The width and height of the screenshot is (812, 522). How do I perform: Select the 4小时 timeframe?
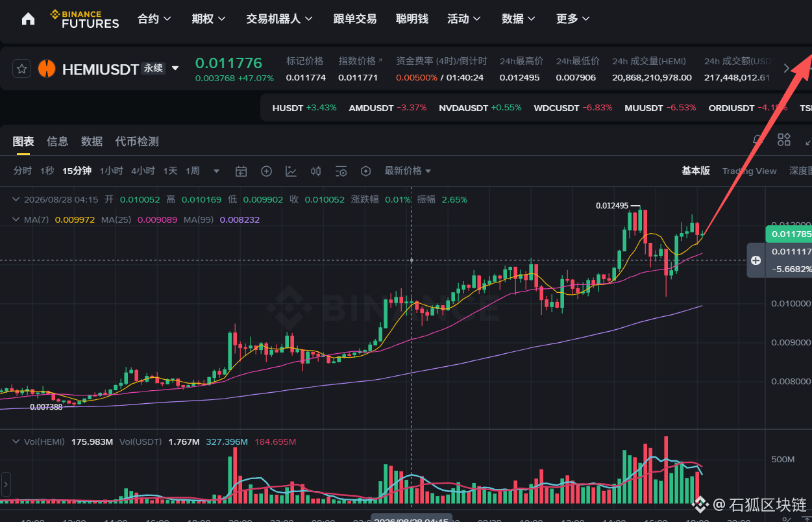pyautogui.click(x=143, y=171)
